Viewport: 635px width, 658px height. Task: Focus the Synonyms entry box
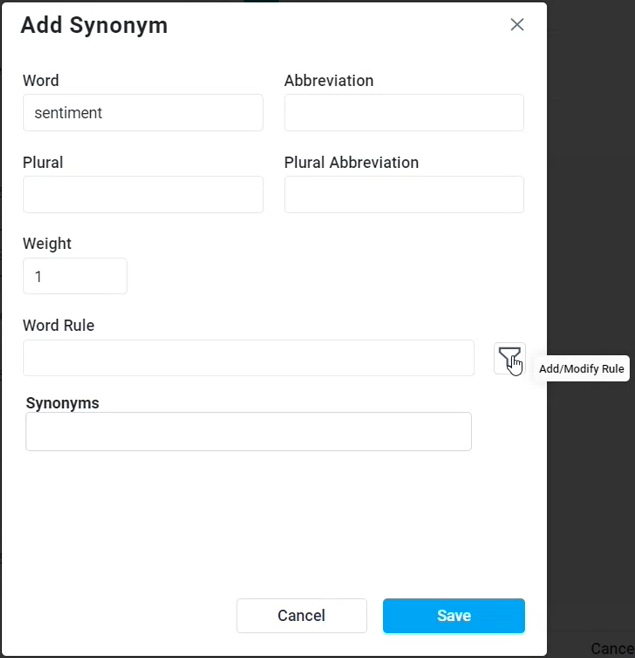point(248,432)
